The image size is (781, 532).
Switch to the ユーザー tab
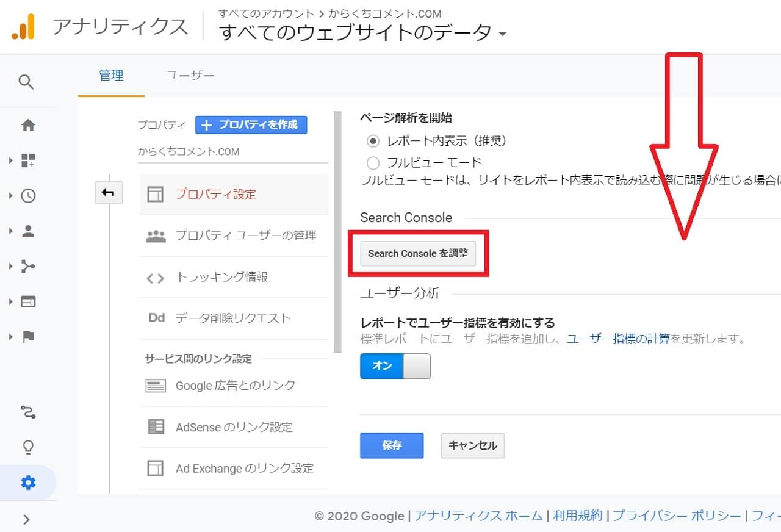coord(190,76)
